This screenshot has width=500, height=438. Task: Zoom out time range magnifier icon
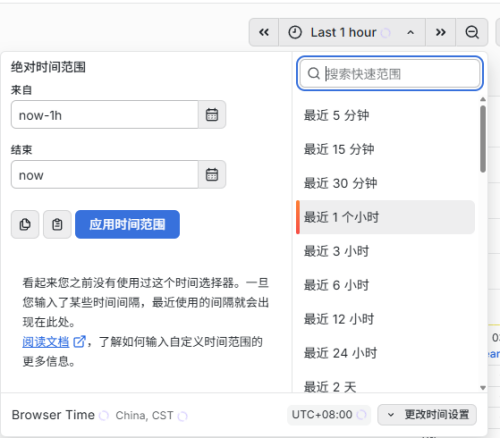pyautogui.click(x=472, y=32)
